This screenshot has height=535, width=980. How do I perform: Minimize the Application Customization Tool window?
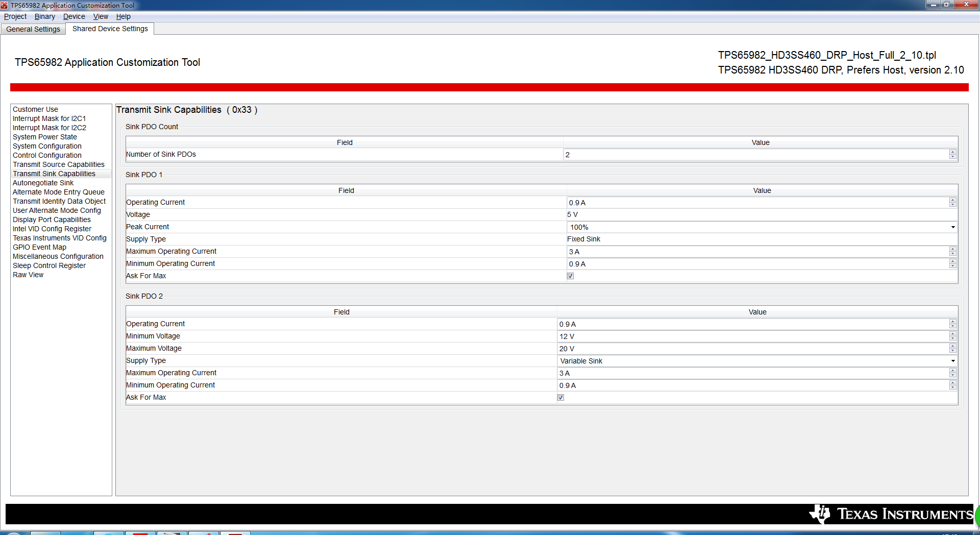tap(933, 5)
